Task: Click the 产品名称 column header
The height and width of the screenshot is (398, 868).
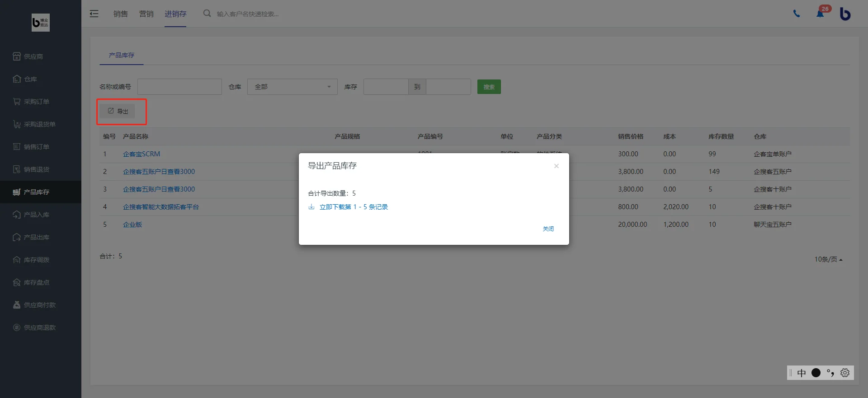Action: click(x=136, y=136)
